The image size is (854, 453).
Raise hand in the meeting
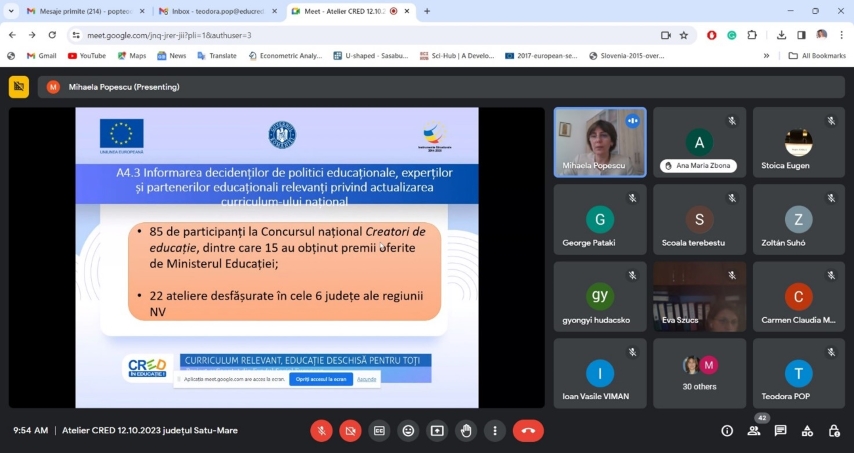tap(466, 431)
